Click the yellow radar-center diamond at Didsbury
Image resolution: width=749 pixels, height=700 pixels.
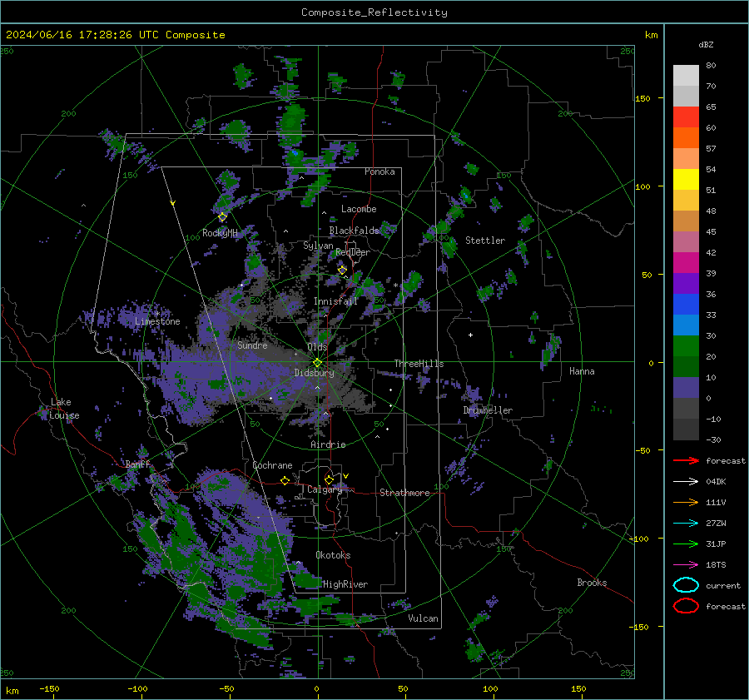[x=317, y=363]
